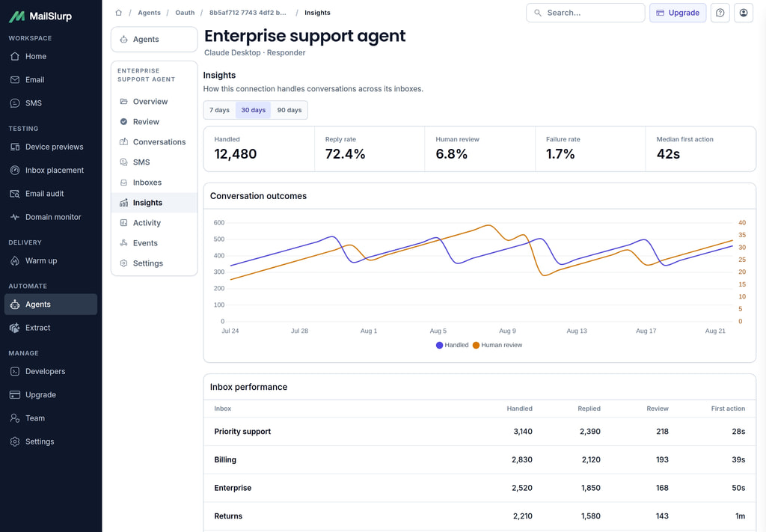766x532 pixels.
Task: Focus the Search field
Action: point(585,13)
